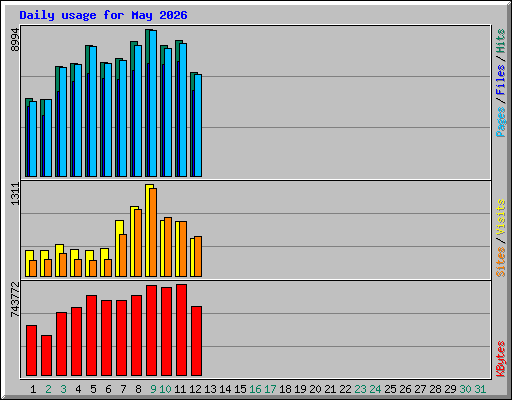Select the day 18 axis label
512x400 pixels.
click(285, 389)
